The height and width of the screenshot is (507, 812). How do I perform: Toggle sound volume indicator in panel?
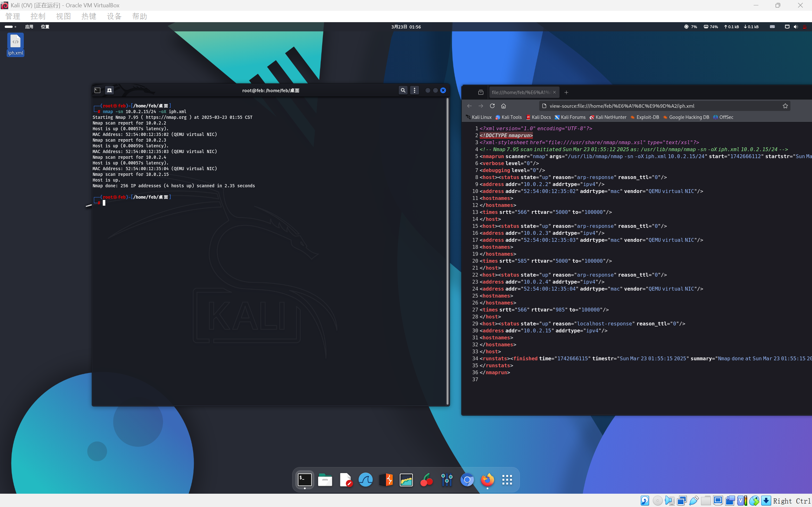point(796,27)
